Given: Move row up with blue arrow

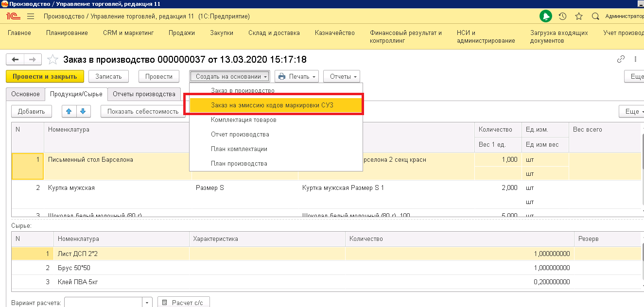Looking at the screenshot, I should point(69,111).
